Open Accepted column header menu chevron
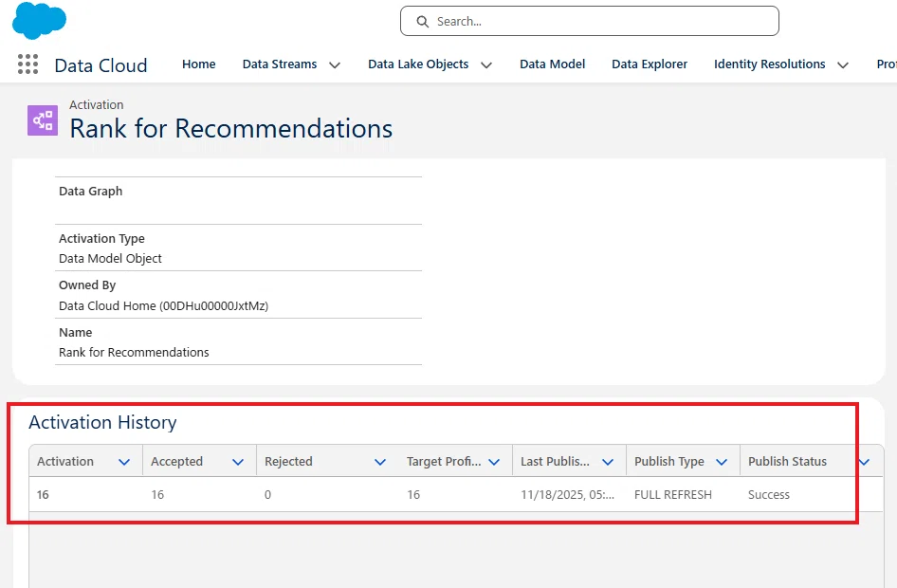897x588 pixels. tap(238, 462)
